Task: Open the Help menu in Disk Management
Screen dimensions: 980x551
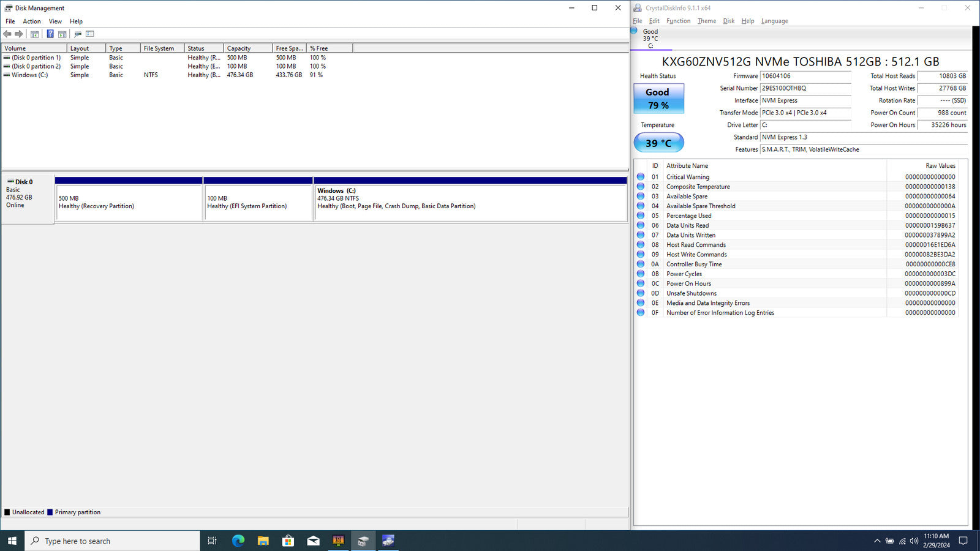Action: (76, 21)
